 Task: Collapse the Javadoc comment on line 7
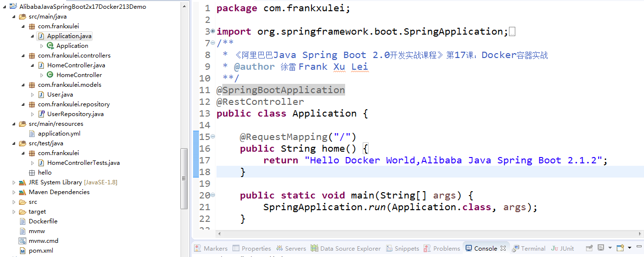(213, 43)
